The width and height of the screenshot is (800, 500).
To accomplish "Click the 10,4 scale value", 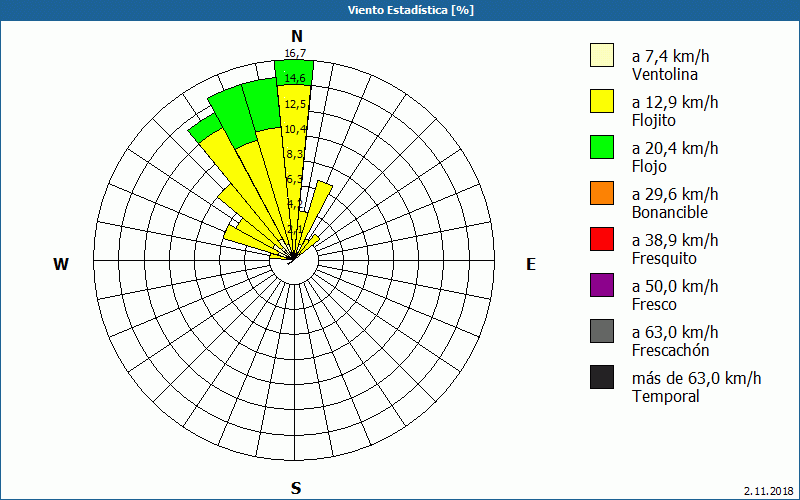I will coord(295,129).
